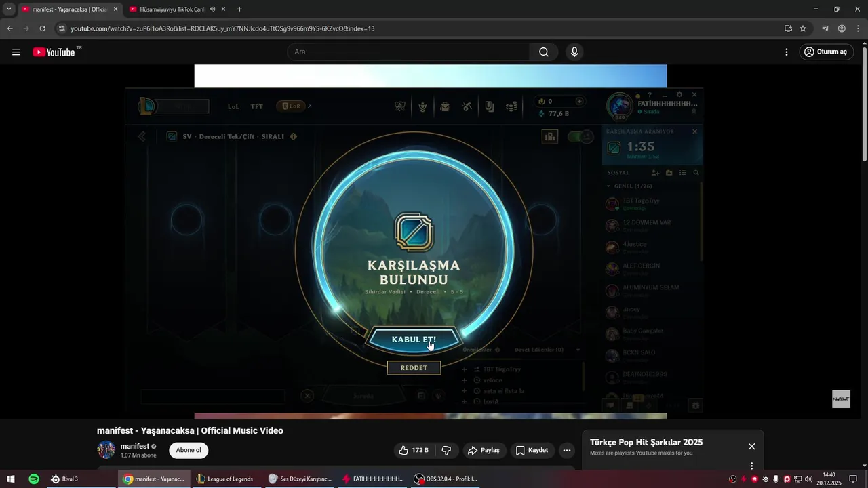Open Spotify from the taskbar
868x488 pixels.
click(34, 479)
